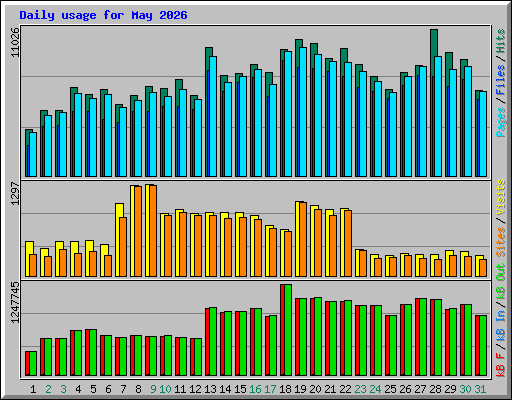Click day 24 on the x-axis

coord(375,389)
